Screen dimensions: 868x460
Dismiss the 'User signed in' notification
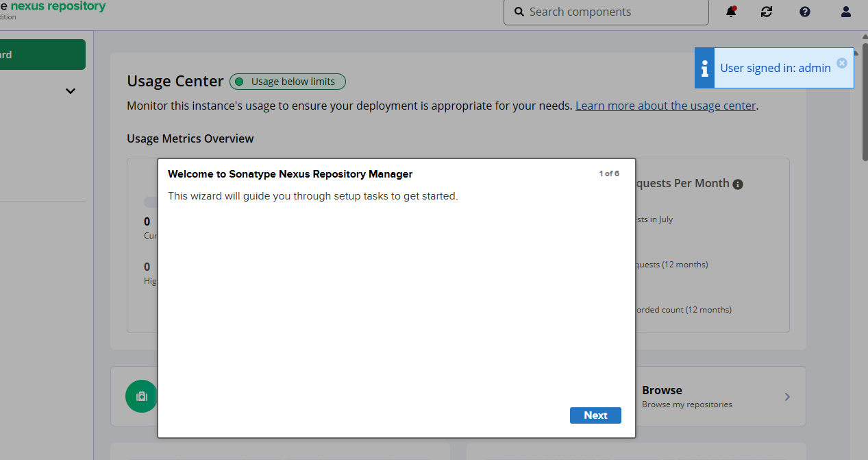coord(842,63)
